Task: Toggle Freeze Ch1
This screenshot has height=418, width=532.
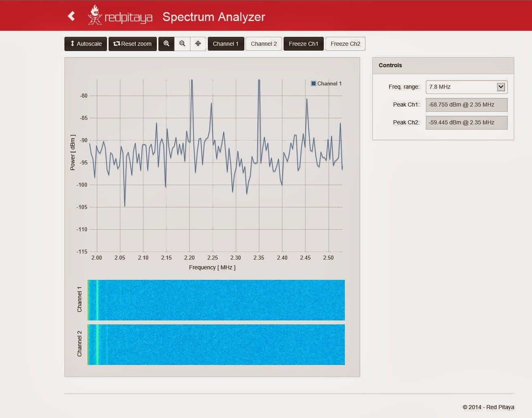Action: tap(303, 44)
